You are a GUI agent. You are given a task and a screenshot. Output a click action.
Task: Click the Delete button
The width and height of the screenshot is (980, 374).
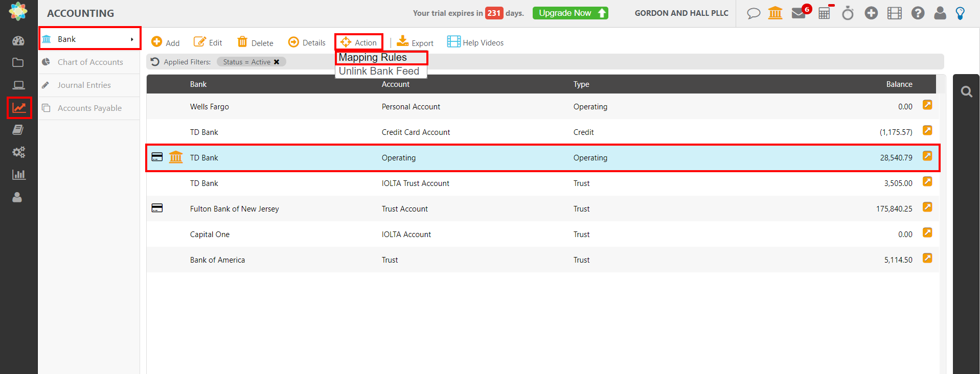point(255,42)
